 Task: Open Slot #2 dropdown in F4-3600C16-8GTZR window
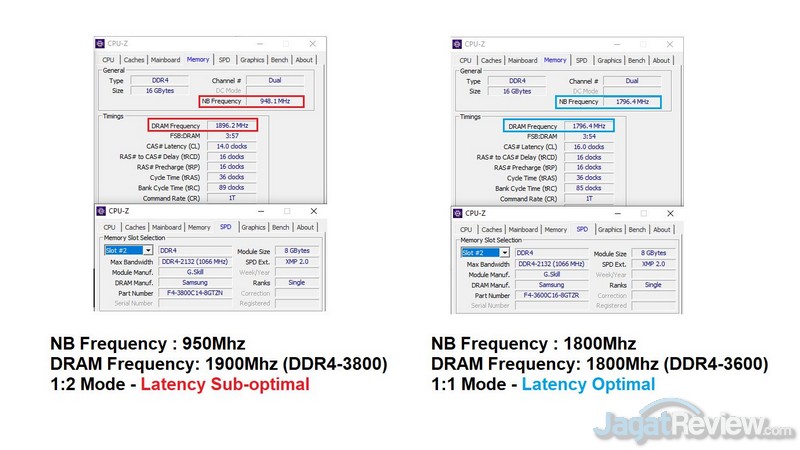tap(504, 253)
